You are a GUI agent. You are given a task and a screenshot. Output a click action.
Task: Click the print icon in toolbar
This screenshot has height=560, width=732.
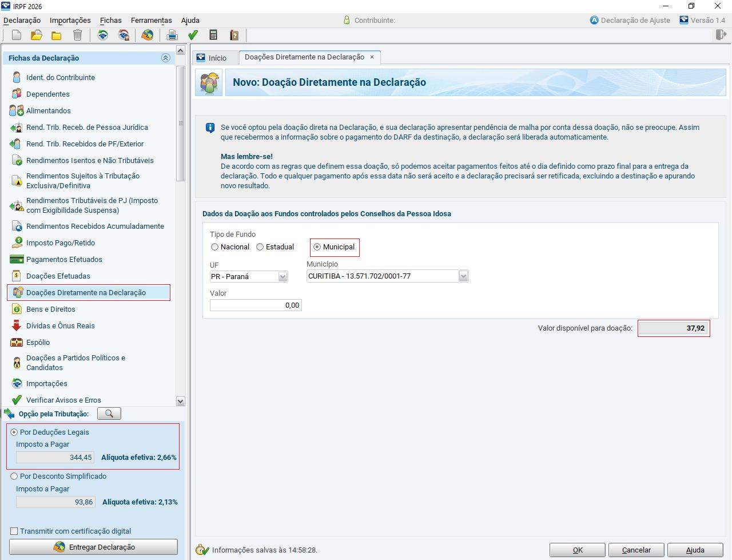pyautogui.click(x=172, y=35)
